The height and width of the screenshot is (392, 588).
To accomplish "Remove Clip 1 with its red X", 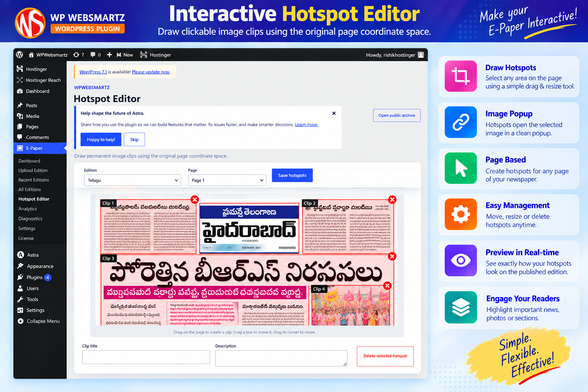I will [x=195, y=199].
